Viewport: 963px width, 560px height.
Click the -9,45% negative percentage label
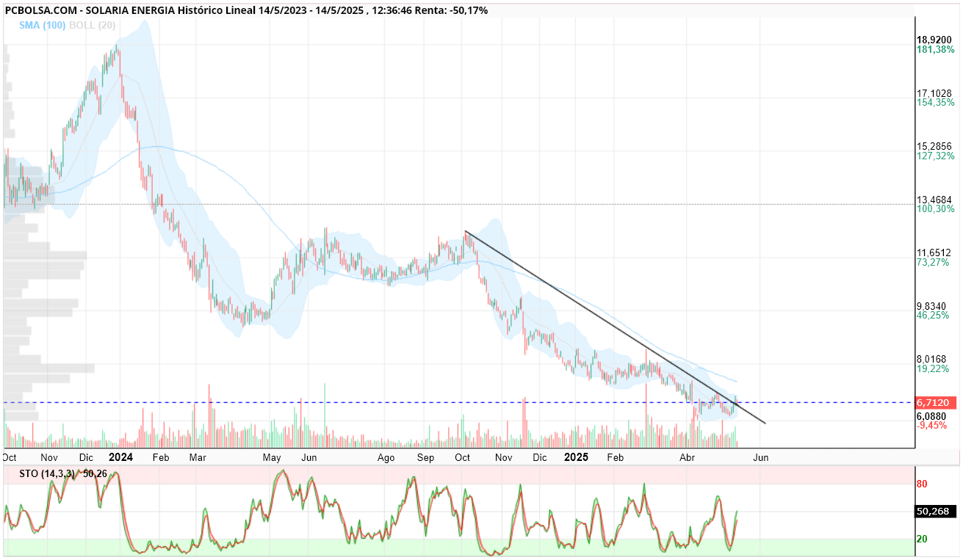[933, 425]
